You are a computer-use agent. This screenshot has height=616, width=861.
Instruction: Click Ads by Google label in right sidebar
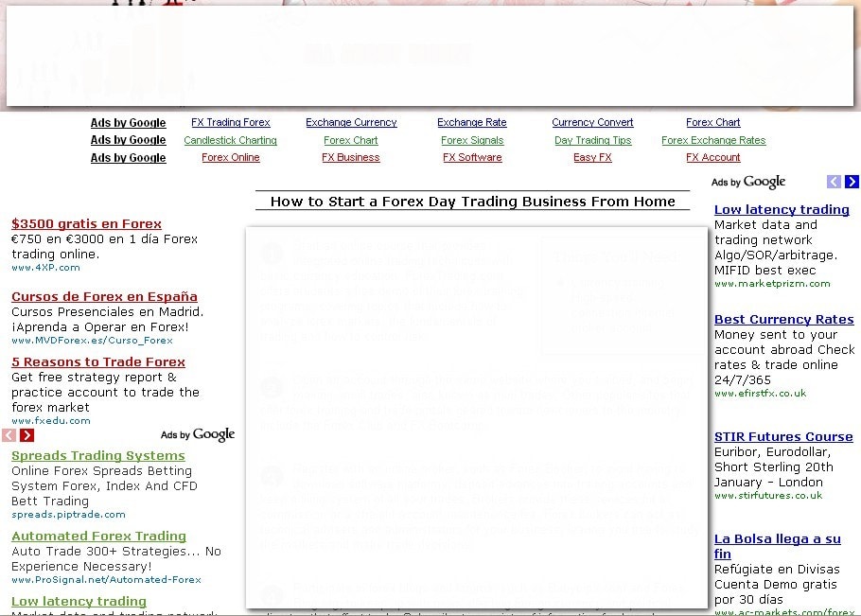[748, 182]
